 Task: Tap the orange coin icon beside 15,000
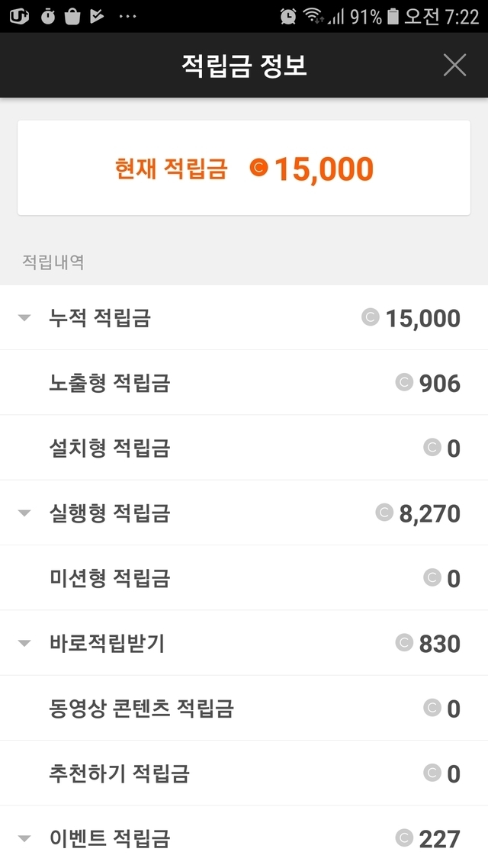(x=259, y=168)
